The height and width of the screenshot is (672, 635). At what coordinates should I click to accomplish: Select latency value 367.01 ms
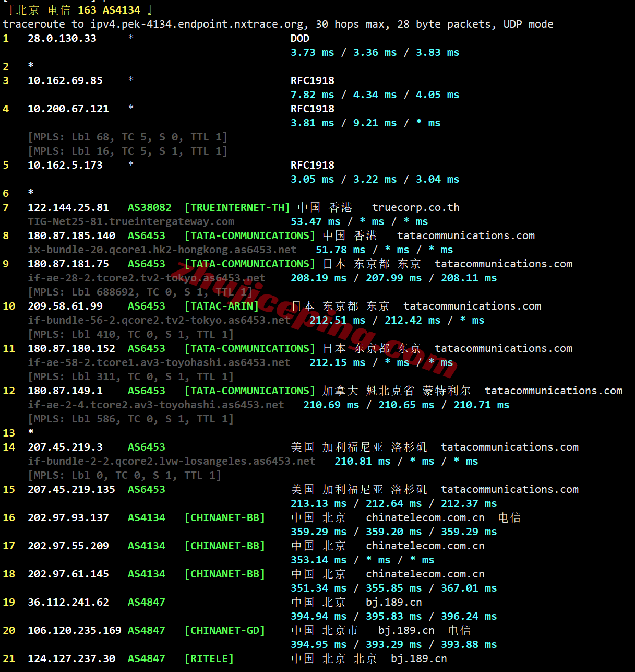coord(469,588)
